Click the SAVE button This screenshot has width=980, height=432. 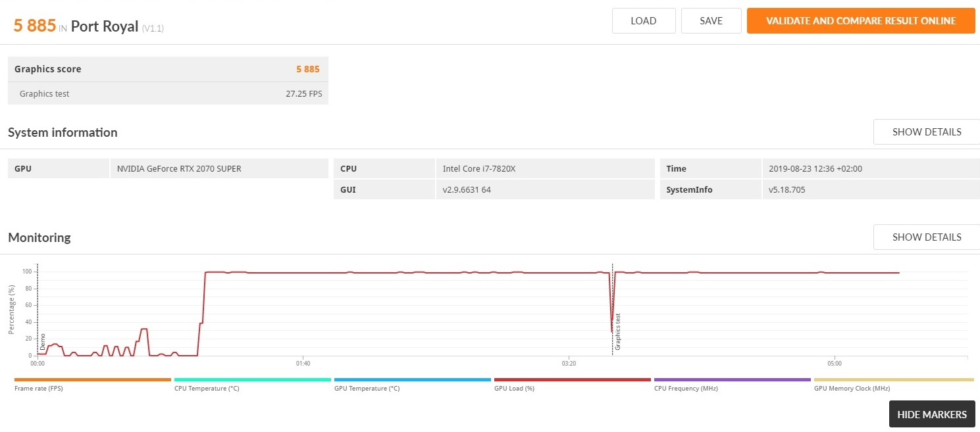(x=711, y=20)
